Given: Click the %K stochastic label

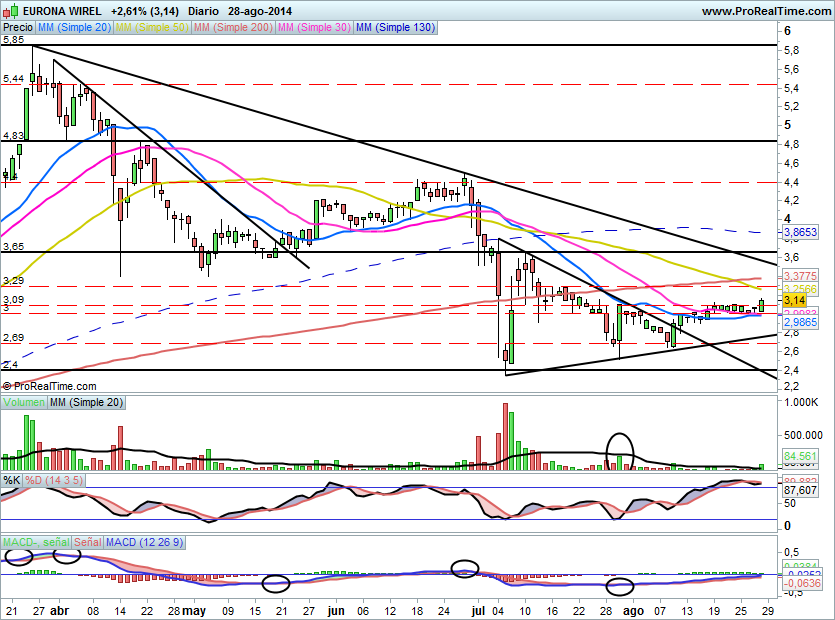Looking at the screenshot, I should coord(12,480).
